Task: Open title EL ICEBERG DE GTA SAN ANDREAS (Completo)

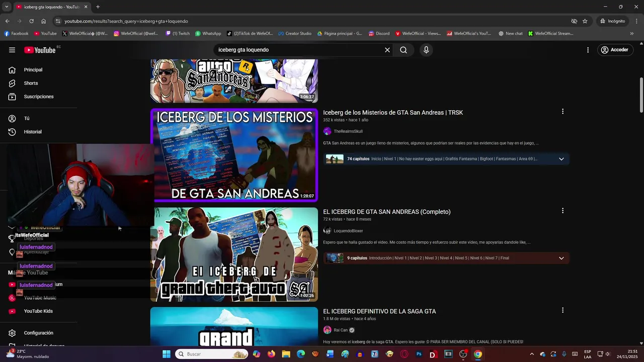Action: (387, 212)
